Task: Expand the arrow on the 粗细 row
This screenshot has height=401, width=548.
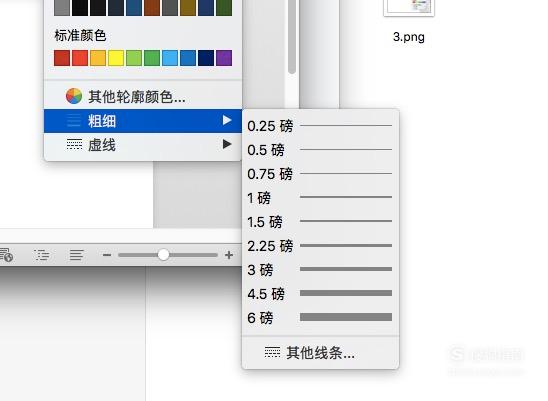Action: (227, 120)
